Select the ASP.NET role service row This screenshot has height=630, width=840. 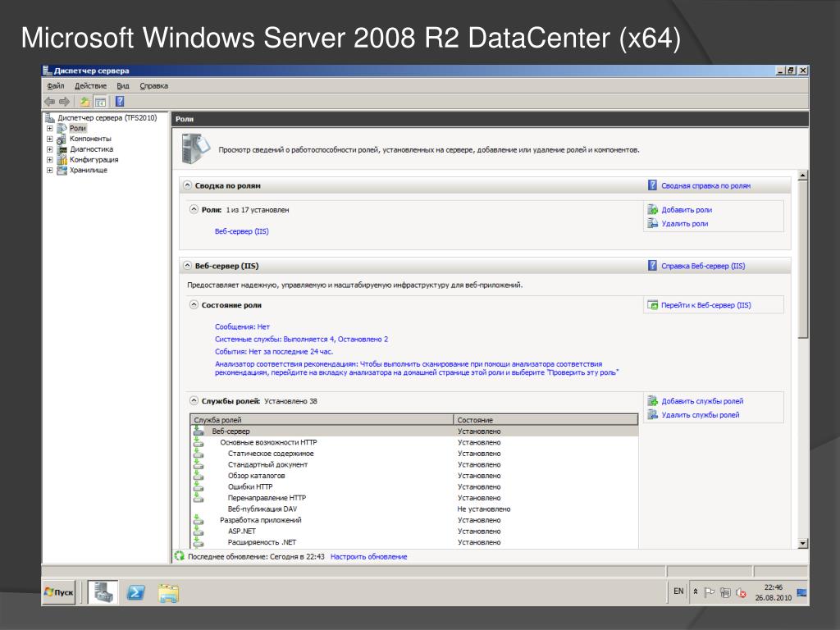[414, 531]
